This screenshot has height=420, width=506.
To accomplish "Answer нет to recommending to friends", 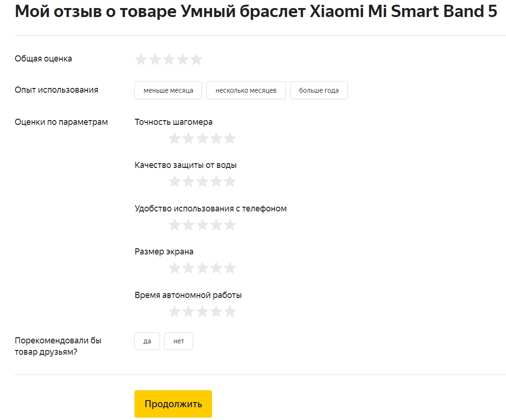I will (x=178, y=341).
